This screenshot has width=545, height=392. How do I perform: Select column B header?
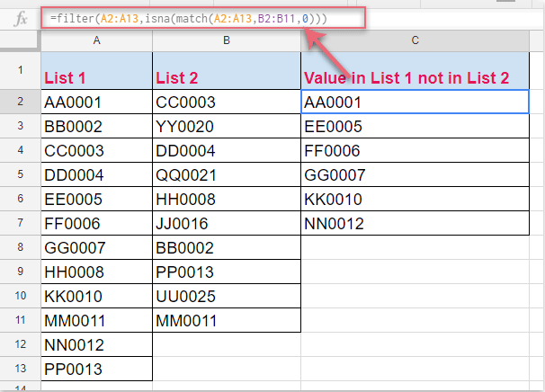(227, 40)
